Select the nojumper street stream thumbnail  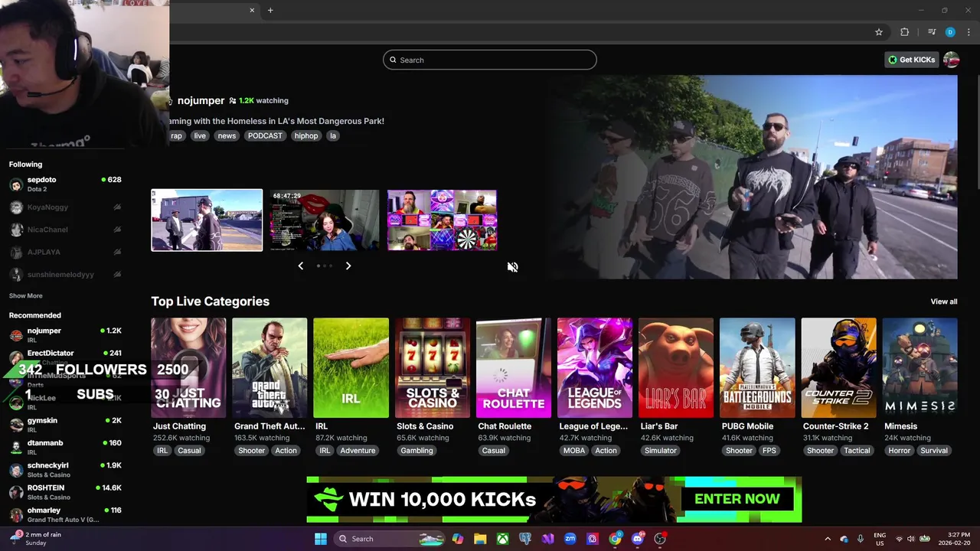(207, 220)
